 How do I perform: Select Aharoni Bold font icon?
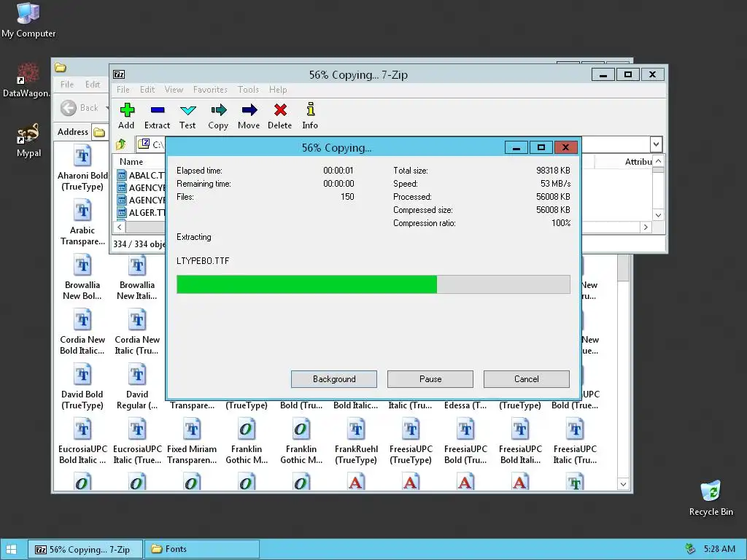[x=82, y=168]
